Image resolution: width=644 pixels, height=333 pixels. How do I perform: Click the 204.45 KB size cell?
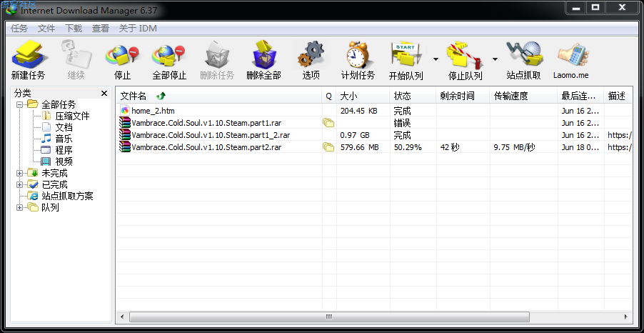tap(359, 111)
